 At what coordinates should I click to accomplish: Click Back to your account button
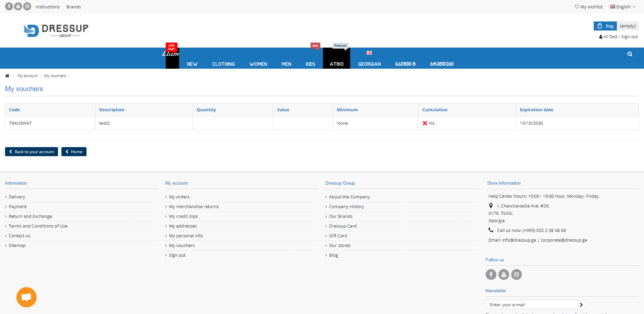pos(32,152)
